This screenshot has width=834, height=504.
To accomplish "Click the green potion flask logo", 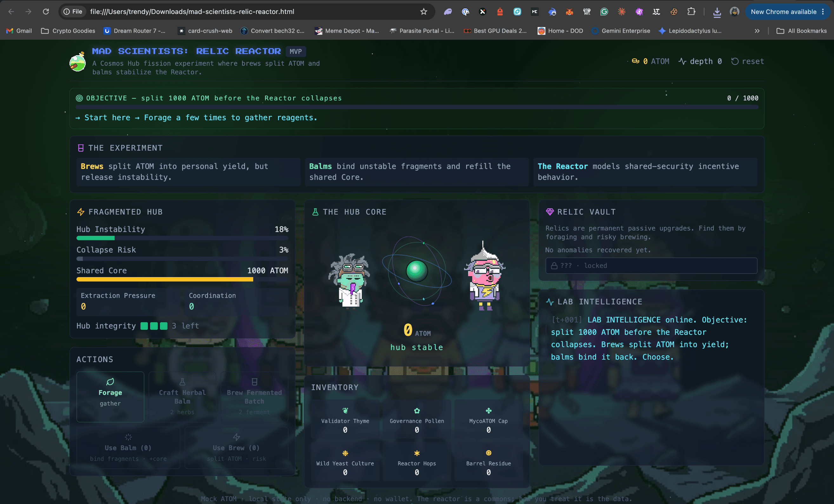I will tap(77, 62).
